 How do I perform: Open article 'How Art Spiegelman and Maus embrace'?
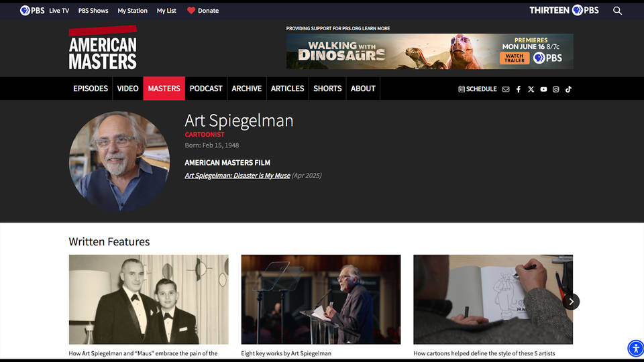coord(143,353)
